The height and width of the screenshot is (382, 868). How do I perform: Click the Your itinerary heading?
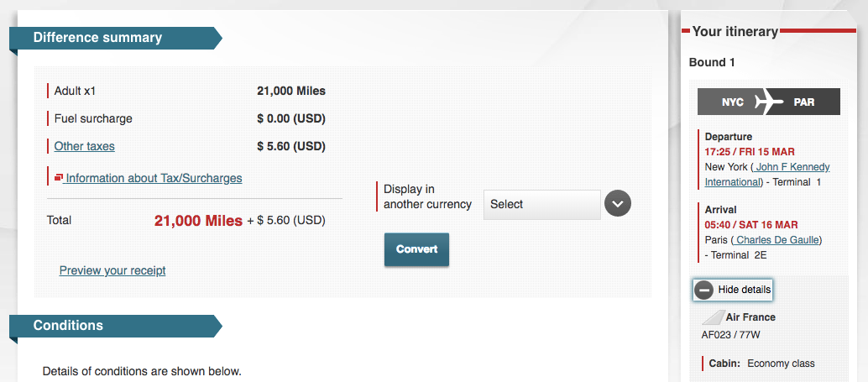[735, 32]
